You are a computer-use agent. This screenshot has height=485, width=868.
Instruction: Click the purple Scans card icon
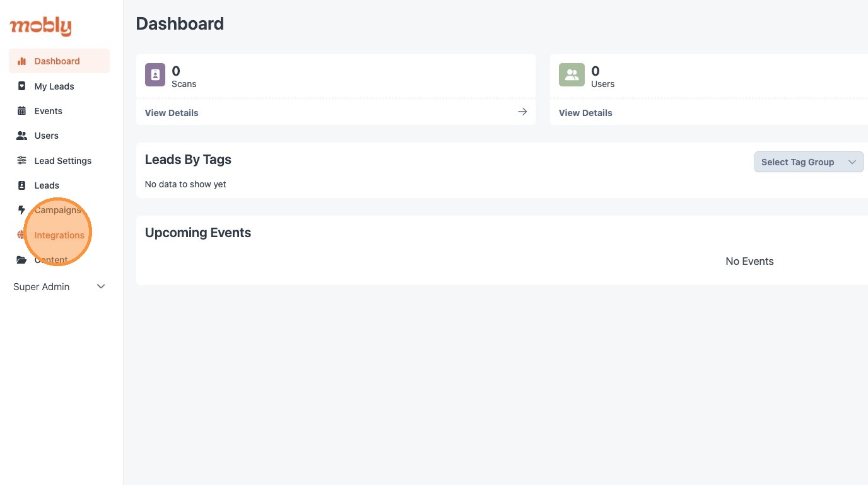(155, 74)
